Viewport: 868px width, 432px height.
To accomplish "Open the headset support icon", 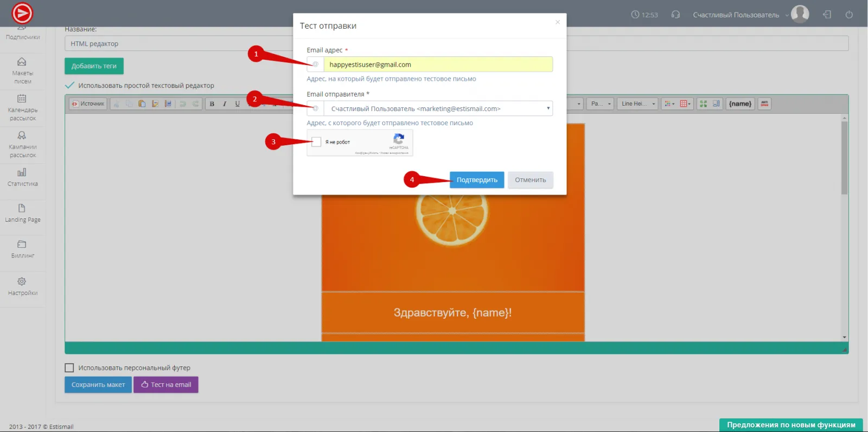I will [675, 15].
